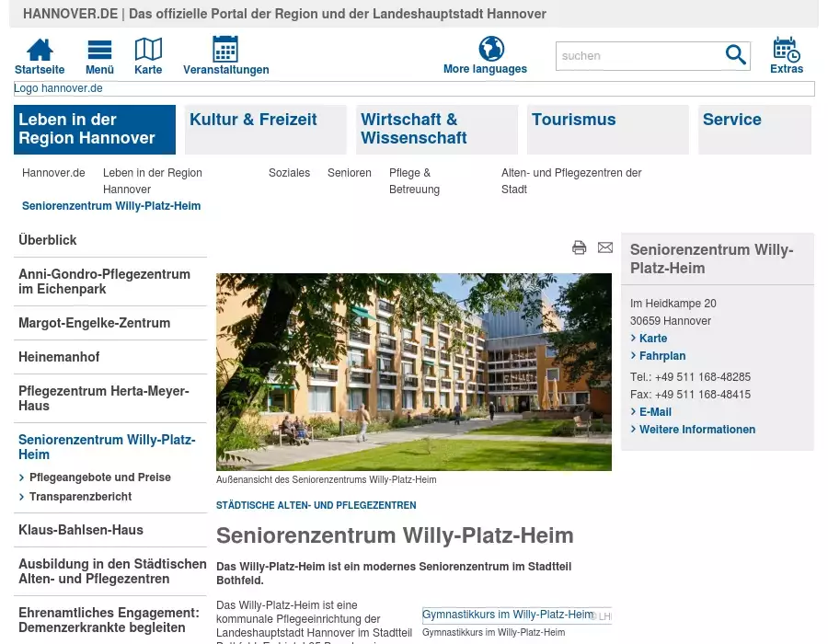Click the magnifying glass search icon
The image size is (828, 644).
click(x=736, y=56)
